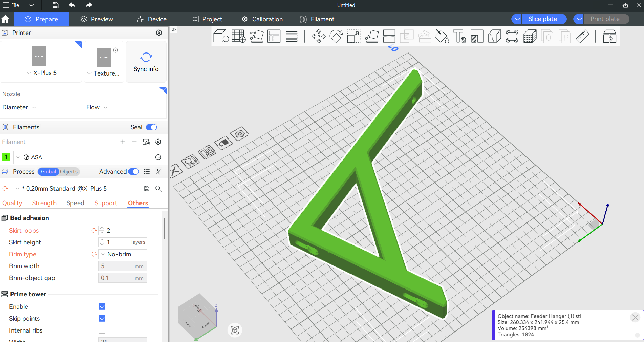Screen dimensions: 644x342
Task: Select the Move tool with four arrows
Action: (x=319, y=36)
